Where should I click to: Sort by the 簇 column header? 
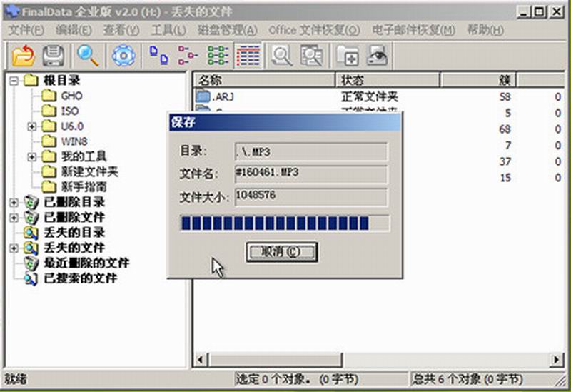pyautogui.click(x=477, y=80)
